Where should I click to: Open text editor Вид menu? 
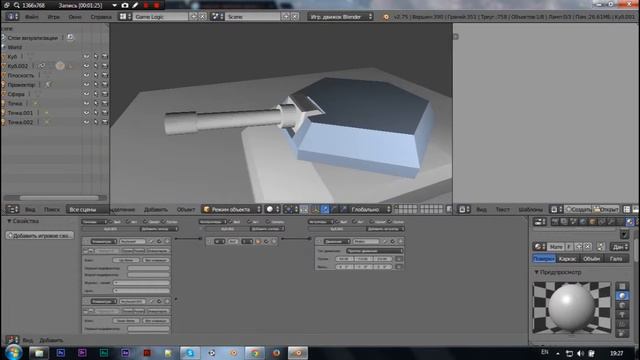481,209
